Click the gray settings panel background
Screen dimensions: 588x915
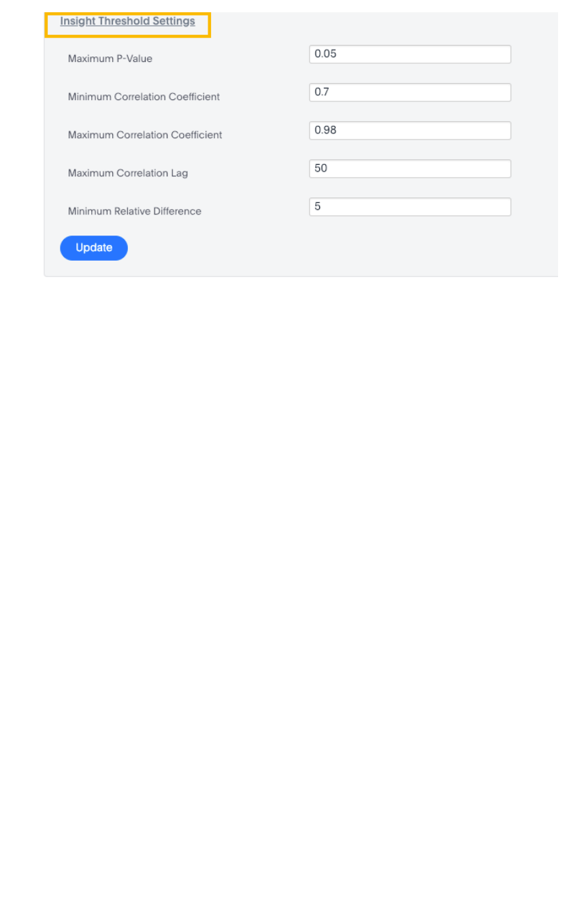pyautogui.click(x=340, y=252)
